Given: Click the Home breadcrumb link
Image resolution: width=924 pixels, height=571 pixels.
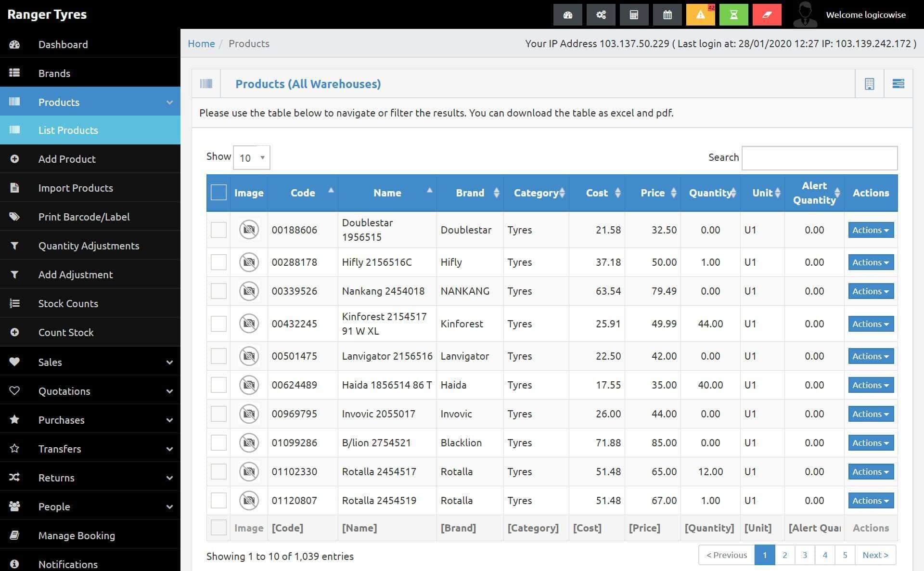Looking at the screenshot, I should [x=201, y=44].
